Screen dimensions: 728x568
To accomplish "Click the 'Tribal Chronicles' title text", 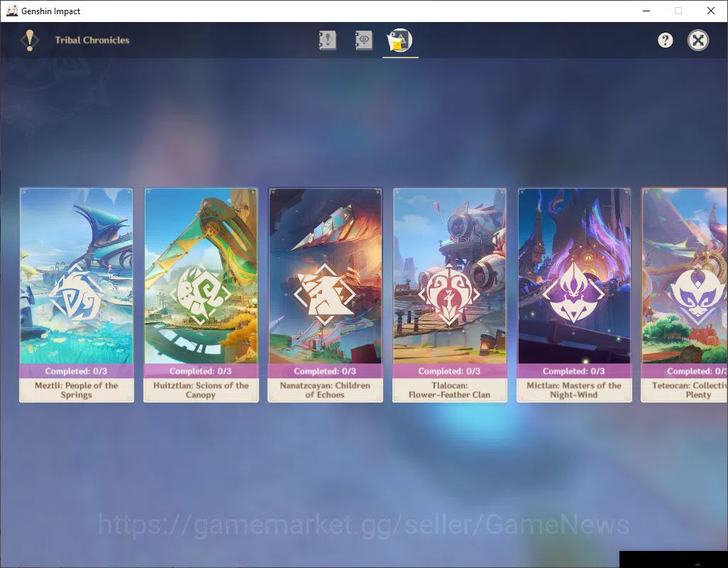I will tap(92, 40).
